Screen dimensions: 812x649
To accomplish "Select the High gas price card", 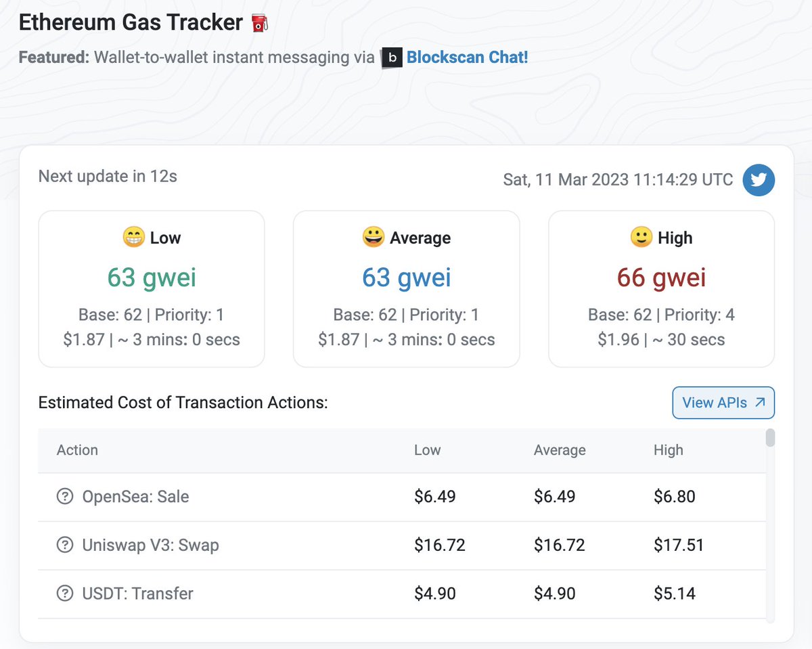I will [660, 288].
